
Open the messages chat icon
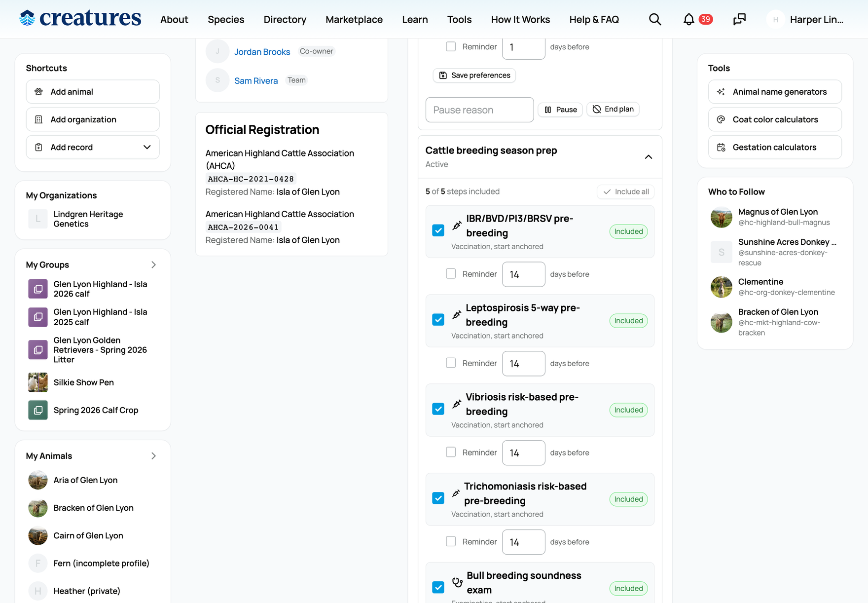click(x=739, y=19)
